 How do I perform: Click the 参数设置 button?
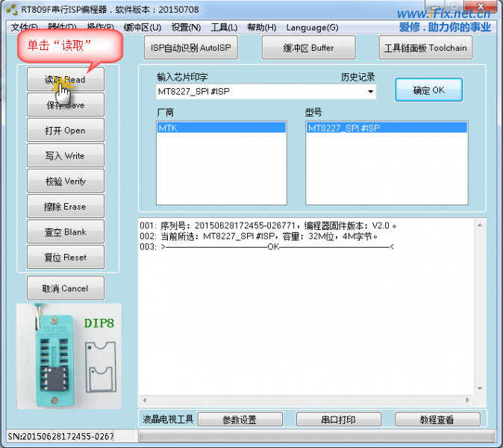pos(239,420)
